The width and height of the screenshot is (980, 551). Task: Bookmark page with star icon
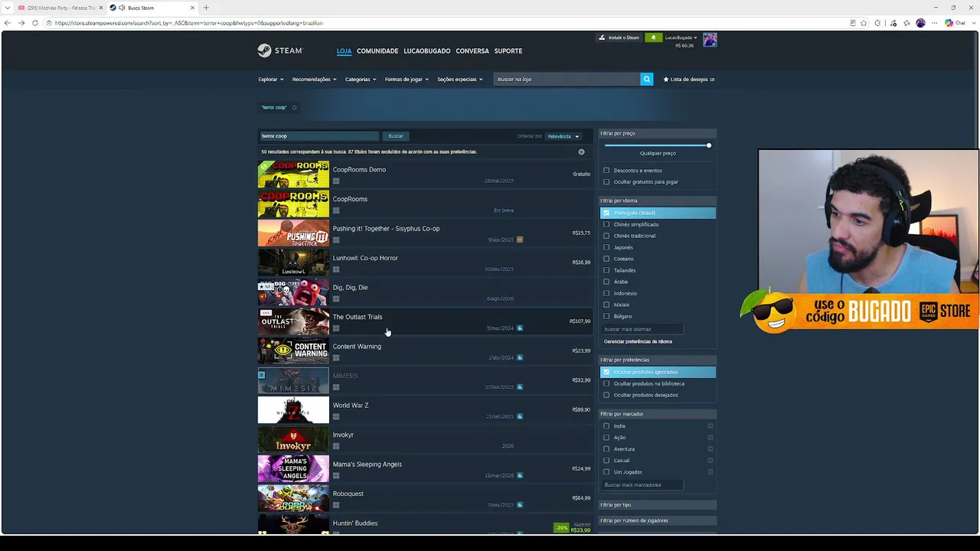(x=864, y=23)
